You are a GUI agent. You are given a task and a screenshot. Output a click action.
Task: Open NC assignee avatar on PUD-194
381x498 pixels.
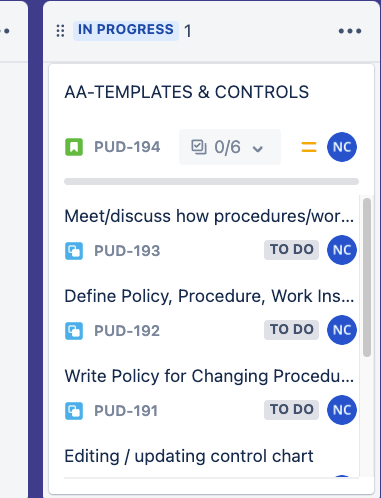342,147
